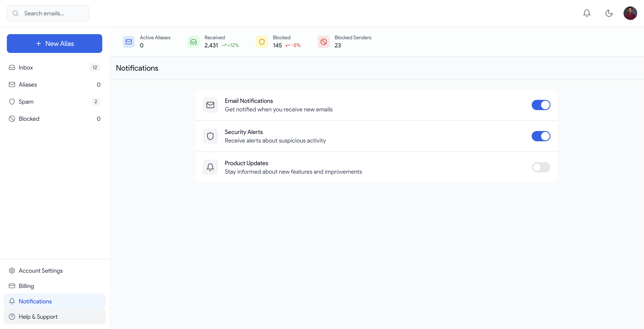This screenshot has width=644, height=329.
Task: Click the Blocked yellow shield stat icon
Action: 262,42
